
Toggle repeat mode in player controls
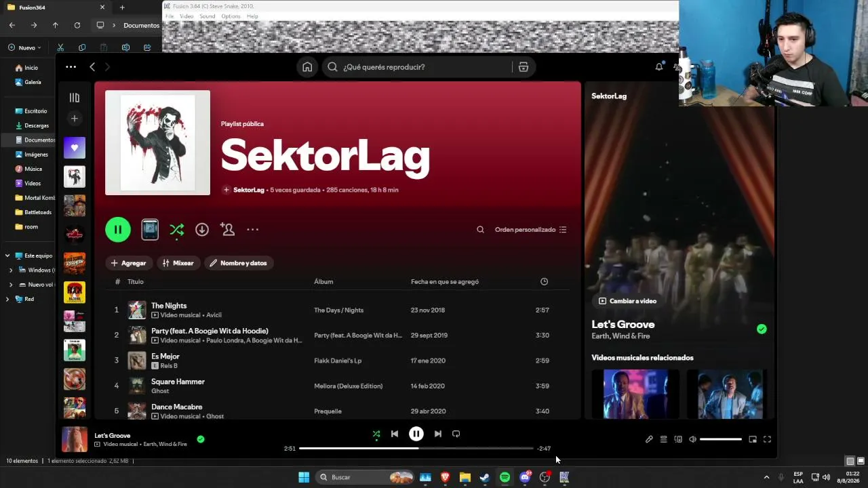click(x=456, y=434)
